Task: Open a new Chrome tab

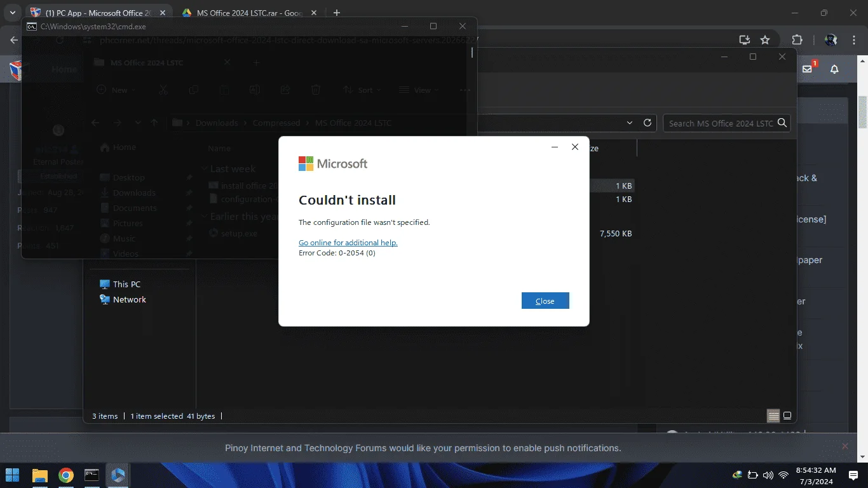Action: 337,13
